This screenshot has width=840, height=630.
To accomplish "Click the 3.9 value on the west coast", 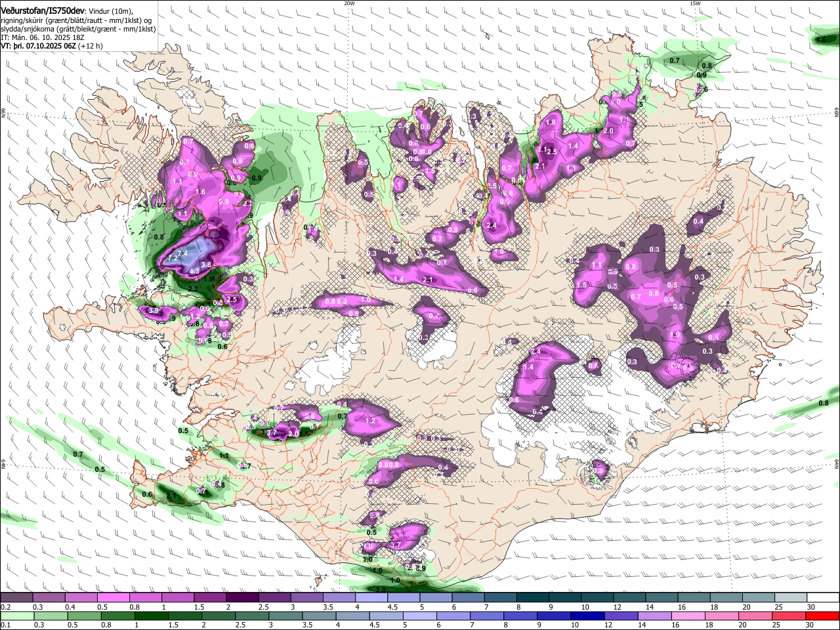I will 153,310.
